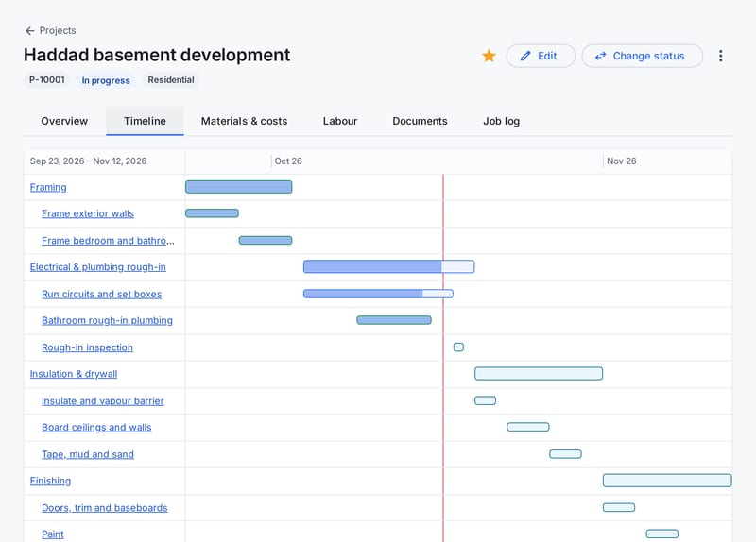Open the three-dot more options menu
The image size is (756, 542).
[720, 56]
